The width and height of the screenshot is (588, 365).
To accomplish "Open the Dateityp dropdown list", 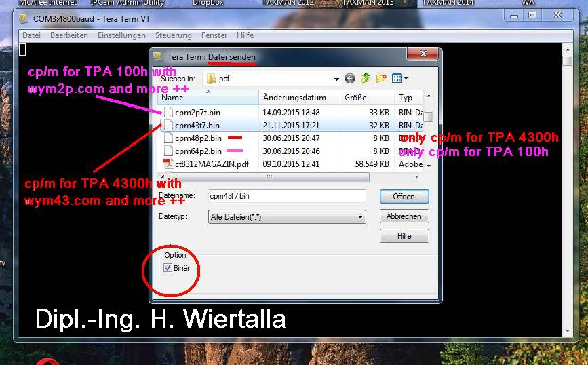I will click(360, 217).
